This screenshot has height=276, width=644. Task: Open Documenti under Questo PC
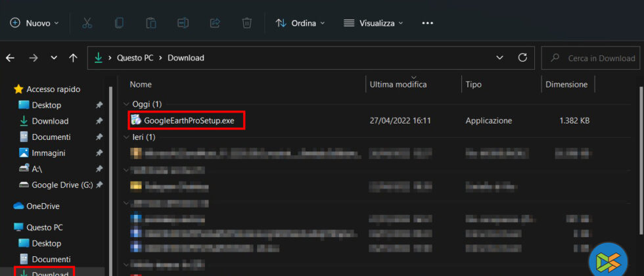tap(45, 259)
